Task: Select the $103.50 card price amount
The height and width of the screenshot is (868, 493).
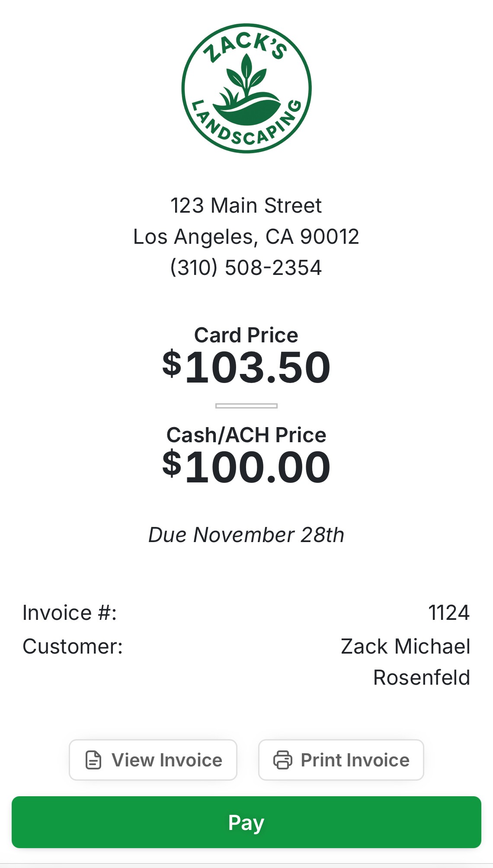Action: (x=246, y=367)
